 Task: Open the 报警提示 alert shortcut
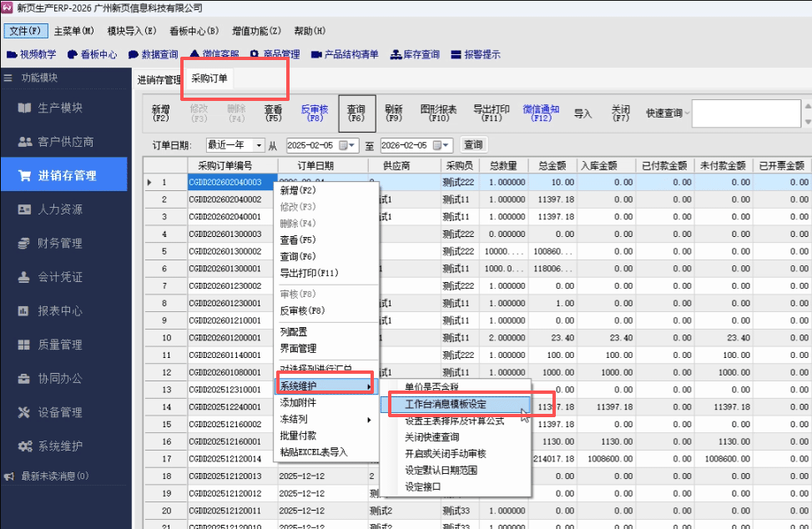[x=476, y=55]
